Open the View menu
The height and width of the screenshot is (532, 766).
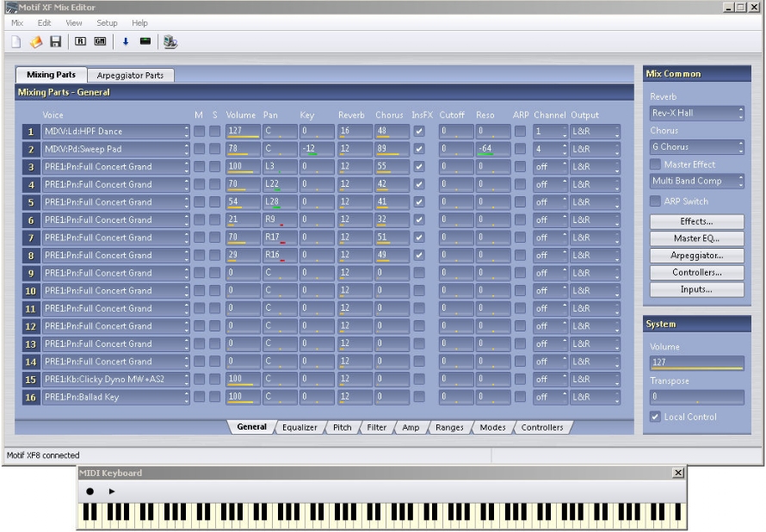(x=74, y=23)
